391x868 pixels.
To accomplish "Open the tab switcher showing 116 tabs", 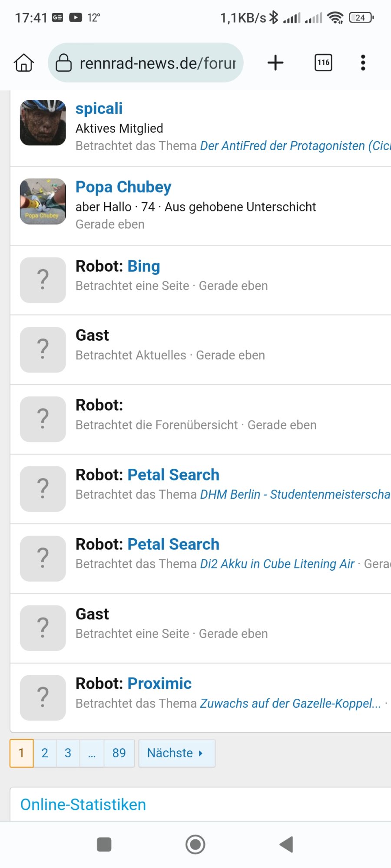I will tap(322, 62).
